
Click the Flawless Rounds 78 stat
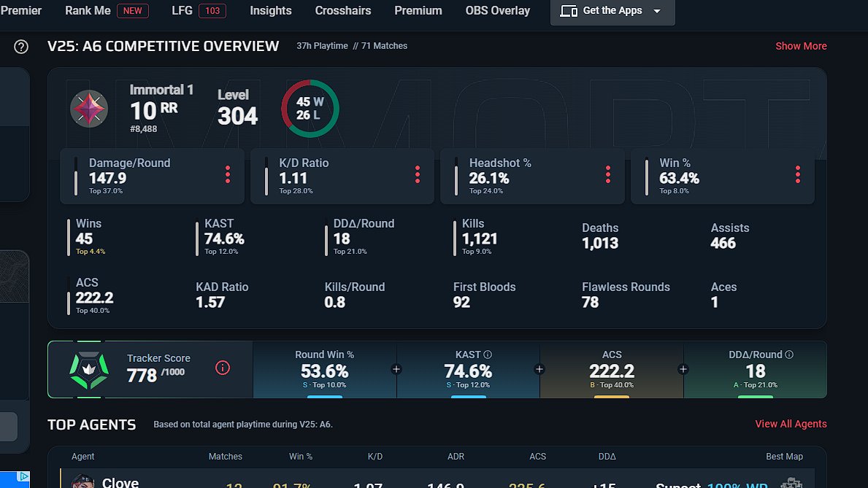(626, 295)
